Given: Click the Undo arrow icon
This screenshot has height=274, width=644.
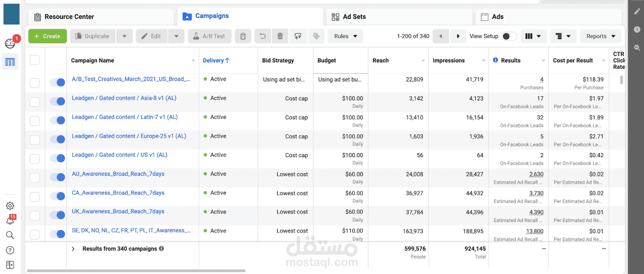Looking at the screenshot, I should tap(262, 36).
